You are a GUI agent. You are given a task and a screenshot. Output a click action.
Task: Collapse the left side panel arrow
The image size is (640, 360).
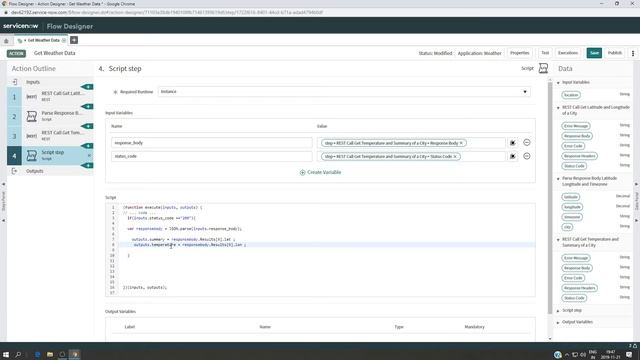(4, 184)
